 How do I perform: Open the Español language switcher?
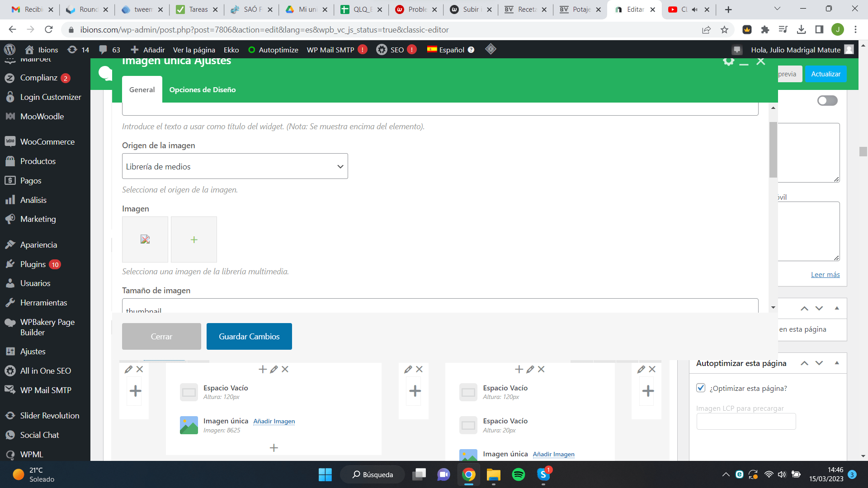pos(451,50)
